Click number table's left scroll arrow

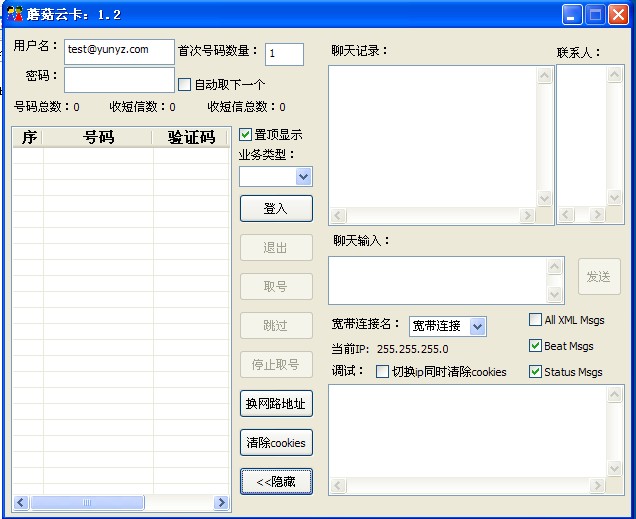pos(21,502)
